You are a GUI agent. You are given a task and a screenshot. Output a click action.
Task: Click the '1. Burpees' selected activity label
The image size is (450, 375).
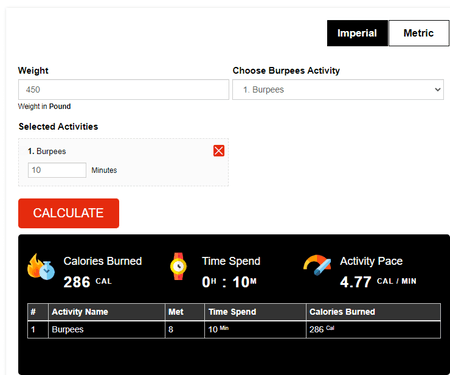click(47, 151)
